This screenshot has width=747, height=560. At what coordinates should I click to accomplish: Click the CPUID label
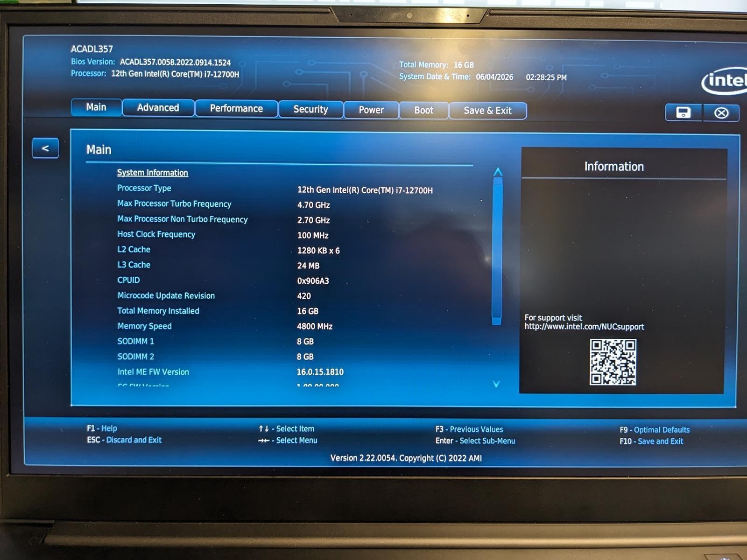tap(128, 280)
